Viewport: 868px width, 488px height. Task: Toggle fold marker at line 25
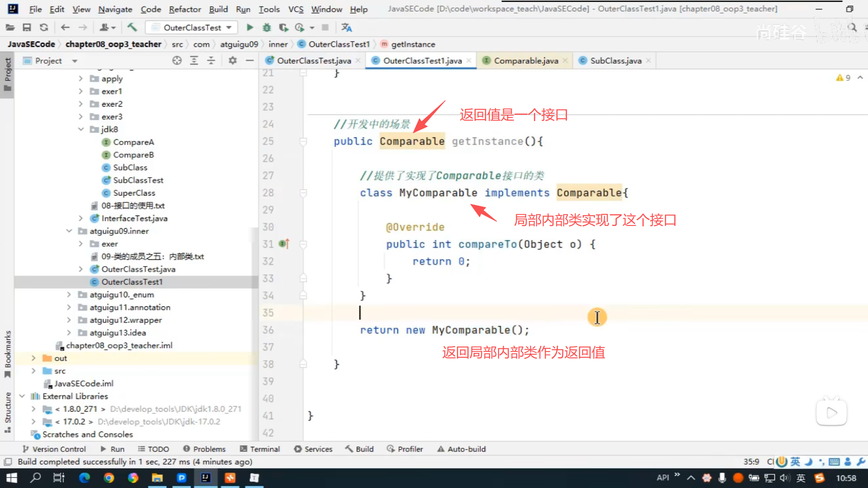(303, 141)
